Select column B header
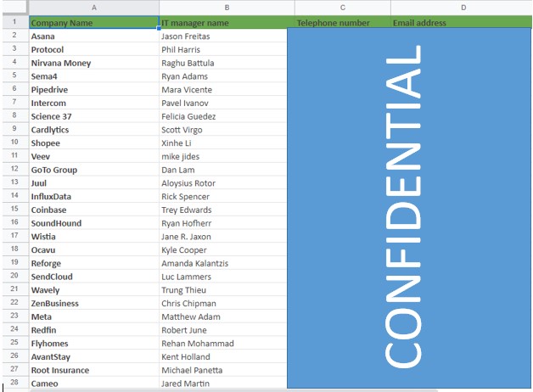 [227, 8]
